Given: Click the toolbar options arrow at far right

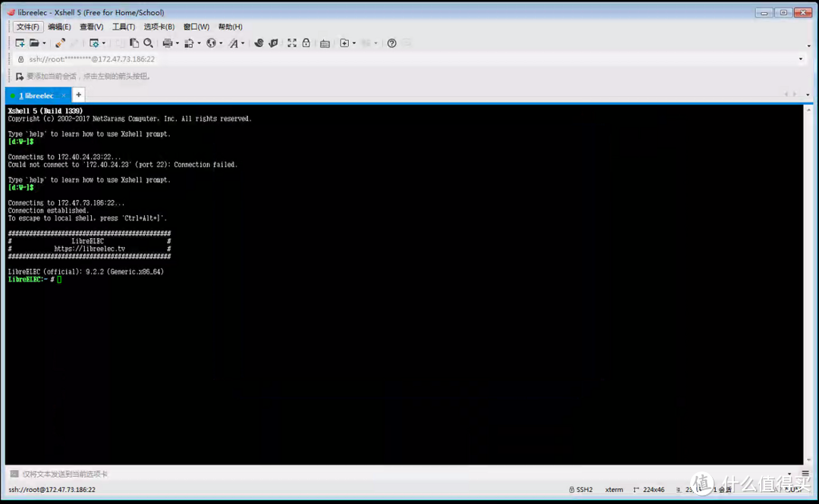Looking at the screenshot, I should (809, 46).
